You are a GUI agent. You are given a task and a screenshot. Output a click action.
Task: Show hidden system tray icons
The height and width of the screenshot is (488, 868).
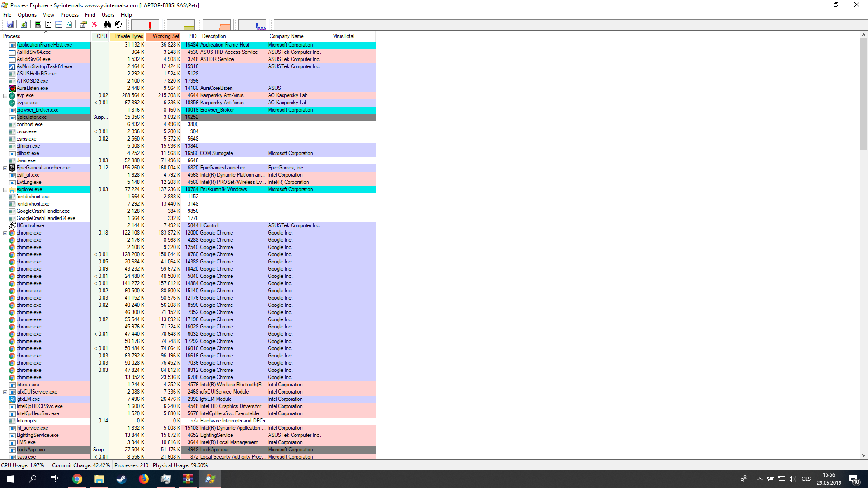coord(759,479)
